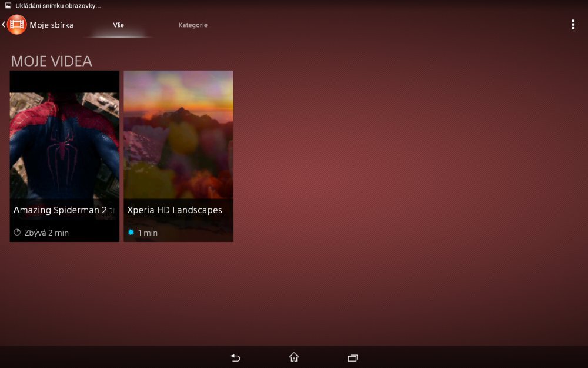Select the MOJE VIDEA section header
The image size is (588, 368).
51,61
